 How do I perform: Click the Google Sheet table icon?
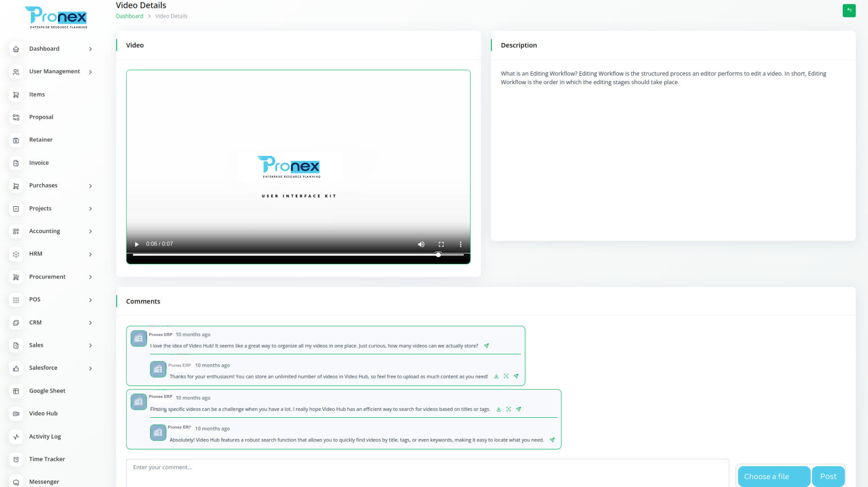pyautogui.click(x=16, y=391)
